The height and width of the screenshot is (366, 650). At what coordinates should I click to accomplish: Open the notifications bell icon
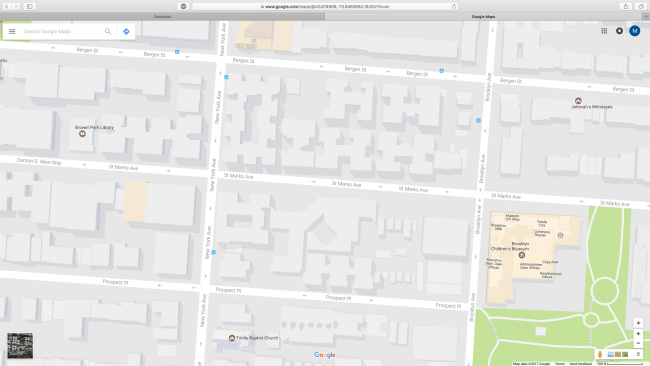619,31
